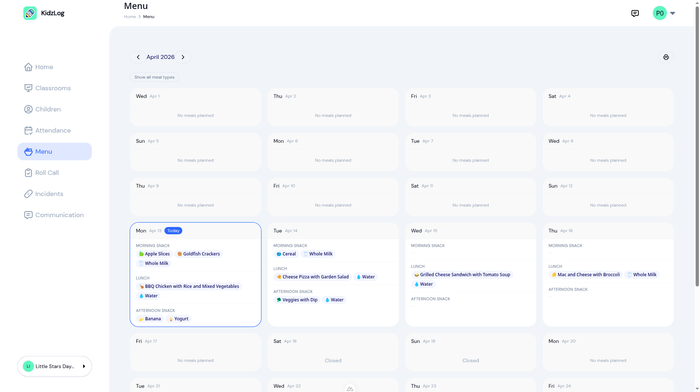The width and height of the screenshot is (700, 392).
Task: Open Home in the sidebar
Action: click(54, 67)
